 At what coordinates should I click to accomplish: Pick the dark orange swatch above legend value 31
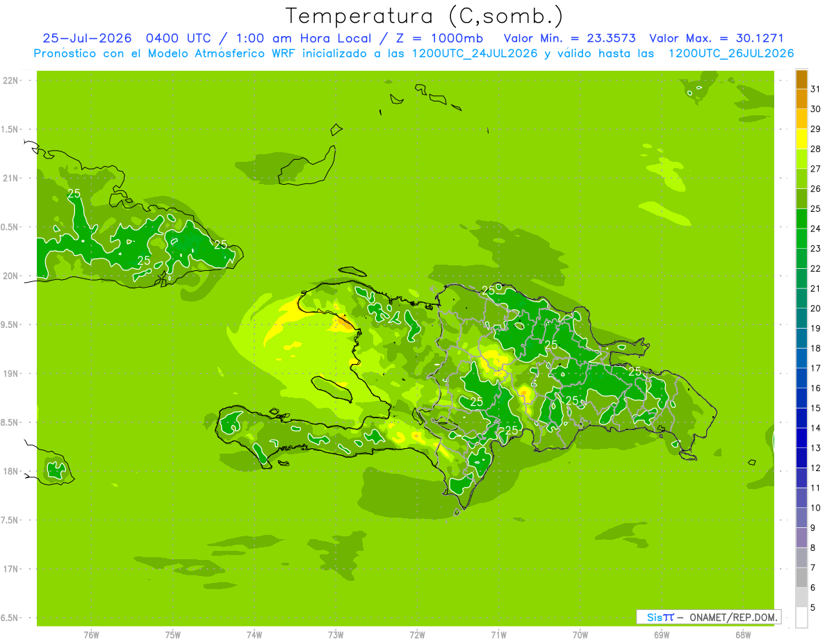click(x=801, y=80)
